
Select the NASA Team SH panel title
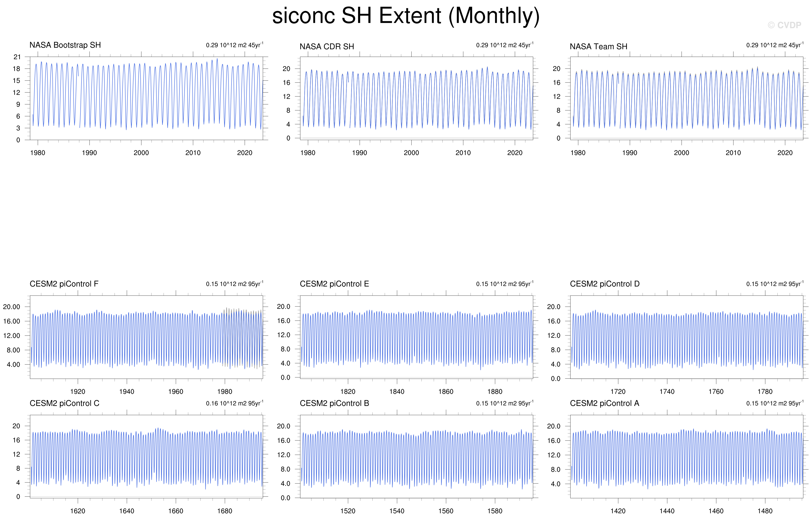[x=598, y=47]
